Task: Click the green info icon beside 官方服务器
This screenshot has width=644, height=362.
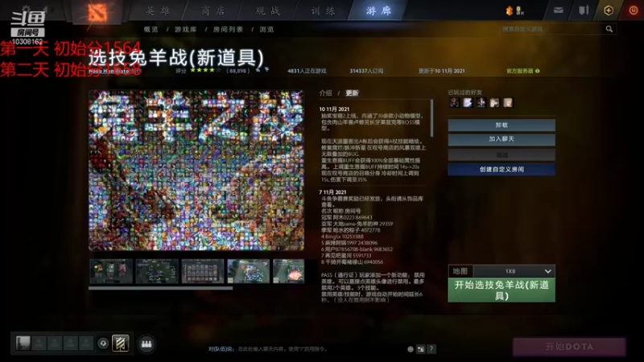Action: [537, 71]
